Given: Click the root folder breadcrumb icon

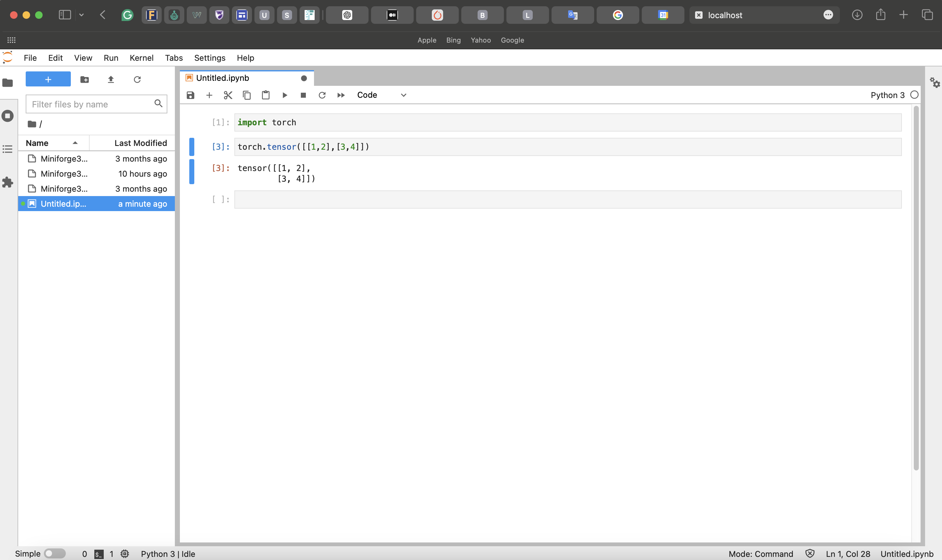Looking at the screenshot, I should click(x=32, y=124).
